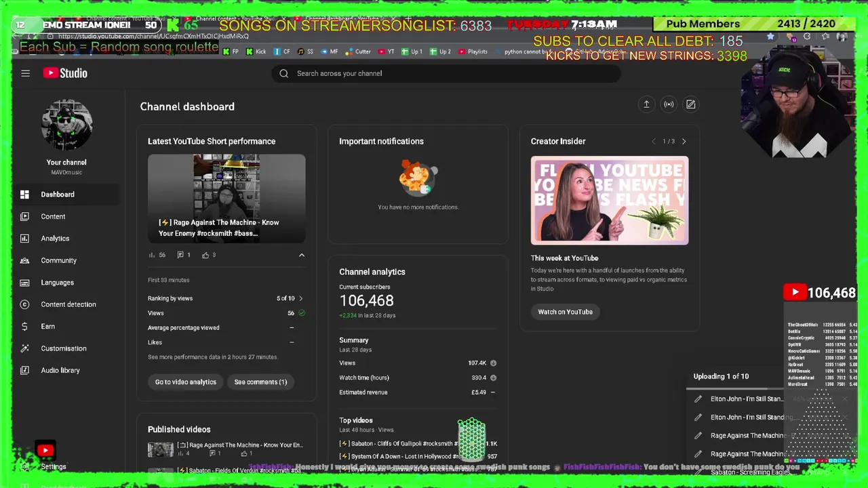Viewport: 868px width, 488px height.
Task: Open the YT bookmark in bookmarks bar
Action: [x=386, y=52]
